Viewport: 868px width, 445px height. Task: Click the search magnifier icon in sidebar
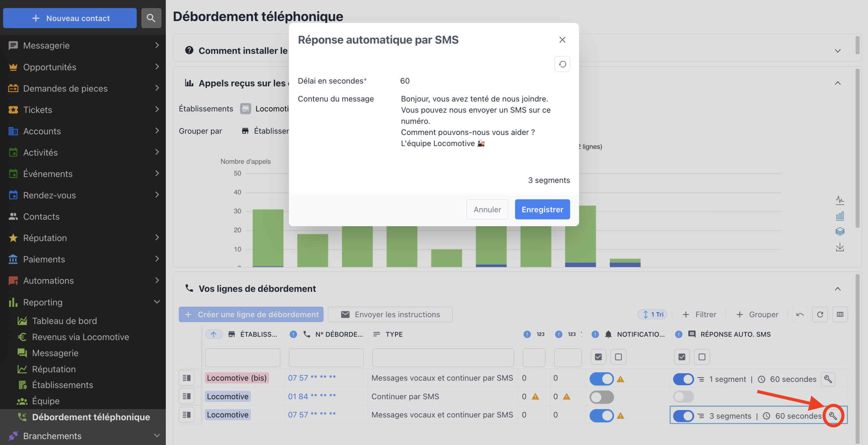pyautogui.click(x=151, y=18)
